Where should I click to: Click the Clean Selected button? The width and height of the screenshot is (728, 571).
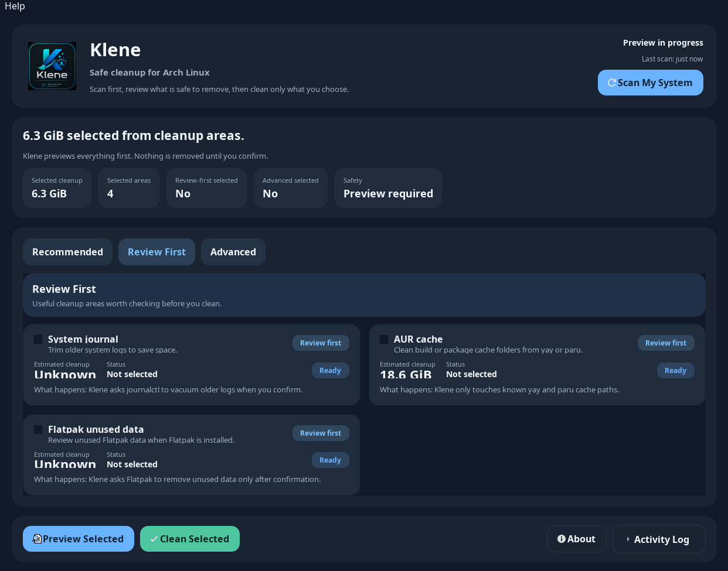tap(190, 539)
